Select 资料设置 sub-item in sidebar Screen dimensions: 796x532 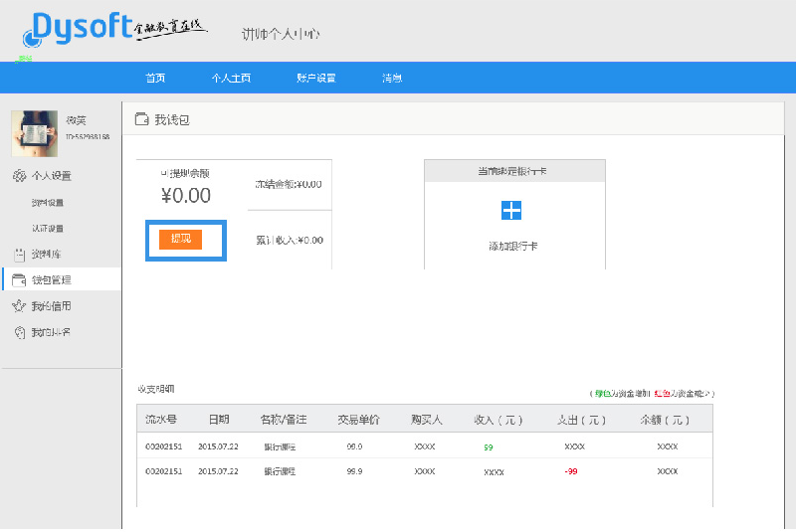[x=48, y=203]
